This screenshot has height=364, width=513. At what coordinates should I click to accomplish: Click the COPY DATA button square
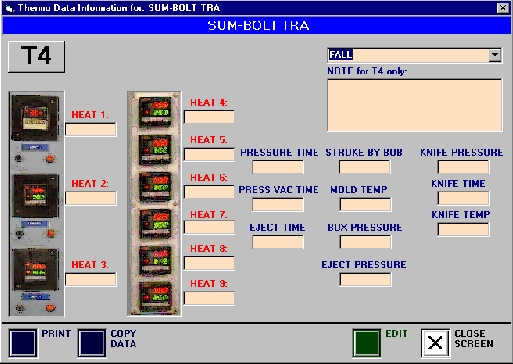(x=92, y=343)
